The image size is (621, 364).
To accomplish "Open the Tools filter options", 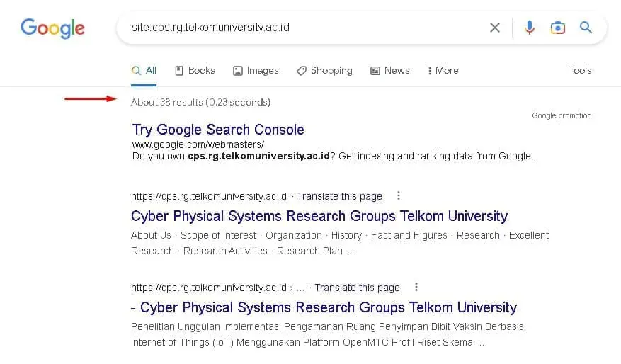I will tap(580, 71).
